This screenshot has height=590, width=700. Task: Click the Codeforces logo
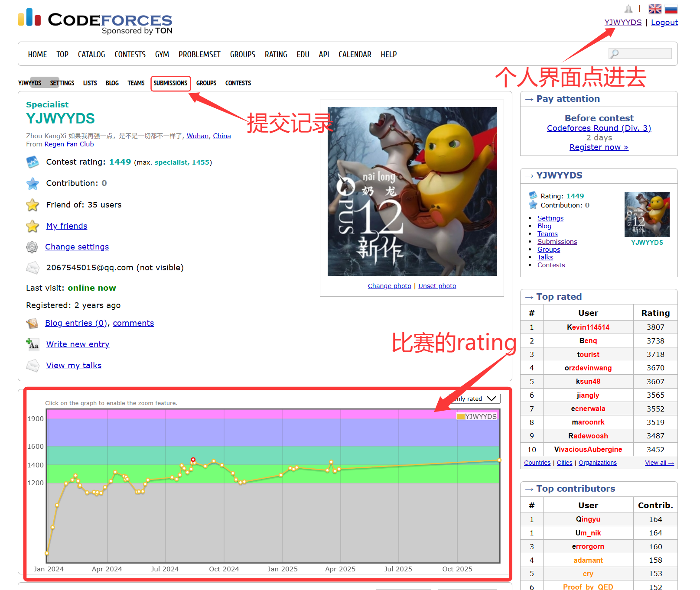point(95,20)
